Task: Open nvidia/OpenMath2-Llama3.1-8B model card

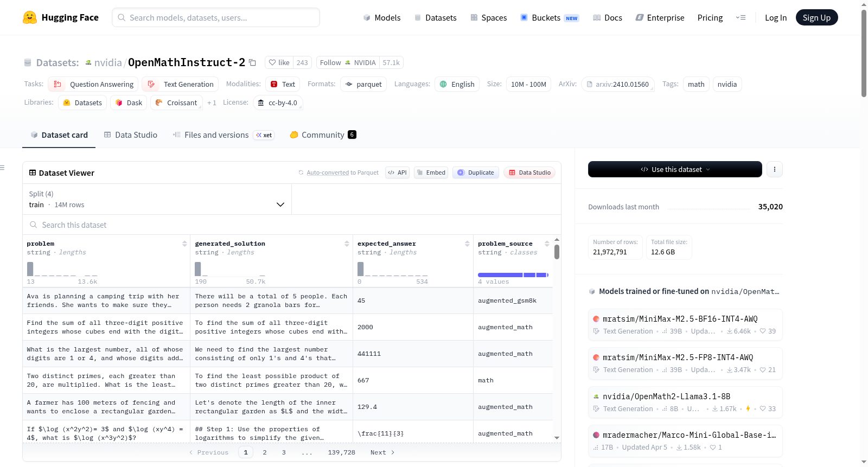Action: pos(685,402)
